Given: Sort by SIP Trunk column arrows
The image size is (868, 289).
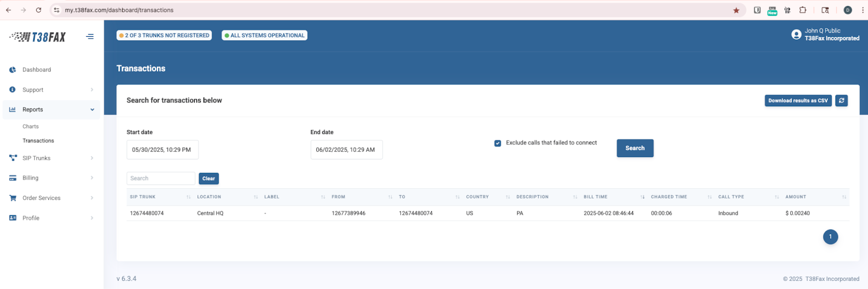Looking at the screenshot, I should 188,197.
